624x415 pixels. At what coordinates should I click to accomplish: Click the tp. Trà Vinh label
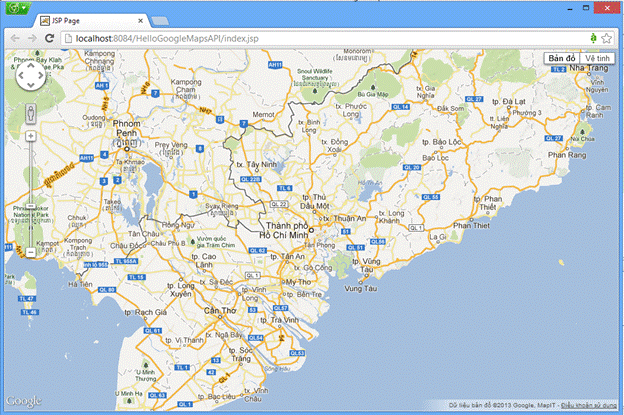tap(279, 320)
